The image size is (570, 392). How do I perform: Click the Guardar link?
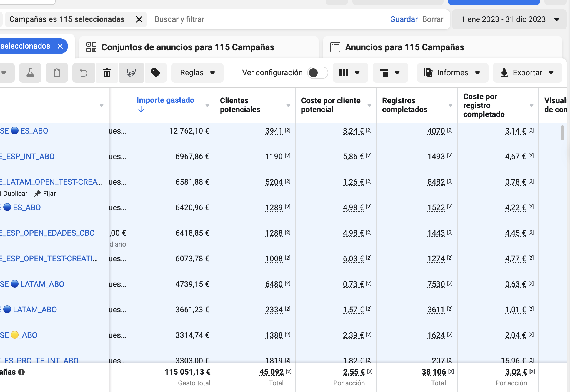tap(404, 19)
